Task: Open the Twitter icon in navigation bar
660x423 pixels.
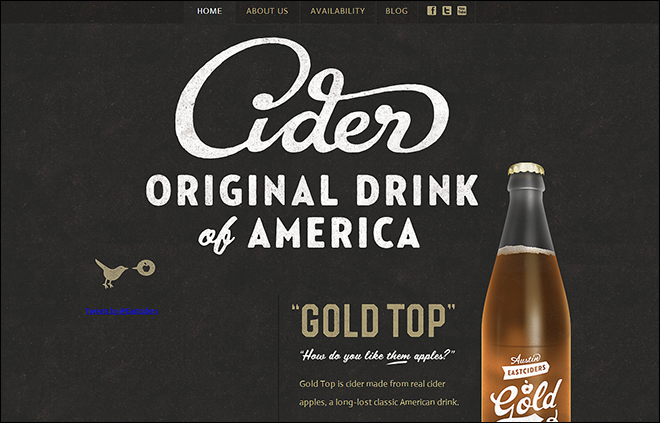Action: (x=447, y=11)
